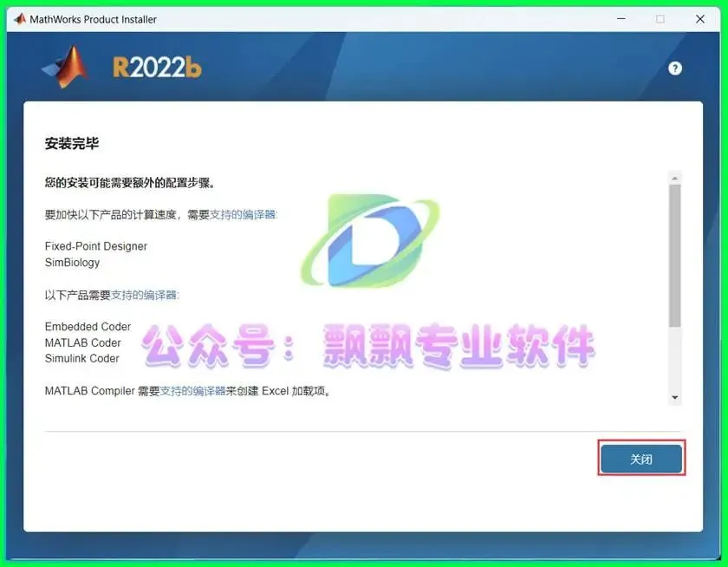Select the MATLAB Coder text
Screen dimensions: 728x567
point(82,342)
